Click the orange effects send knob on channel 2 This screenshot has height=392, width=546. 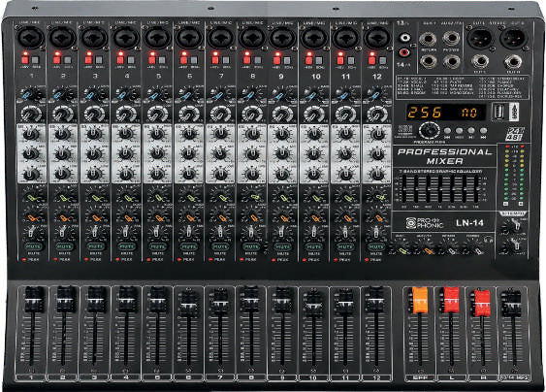point(64,217)
